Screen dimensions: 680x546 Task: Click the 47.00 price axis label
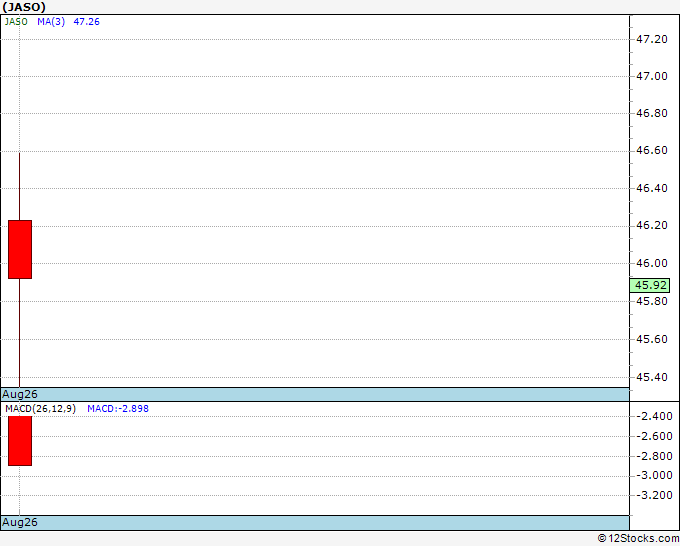(651, 76)
